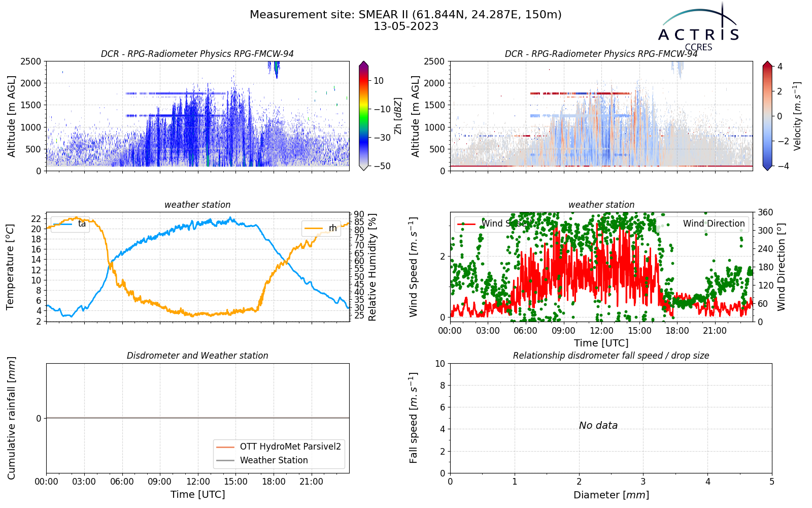
Task: Click the 18:00 tick on wind plot
Action: coord(677,331)
